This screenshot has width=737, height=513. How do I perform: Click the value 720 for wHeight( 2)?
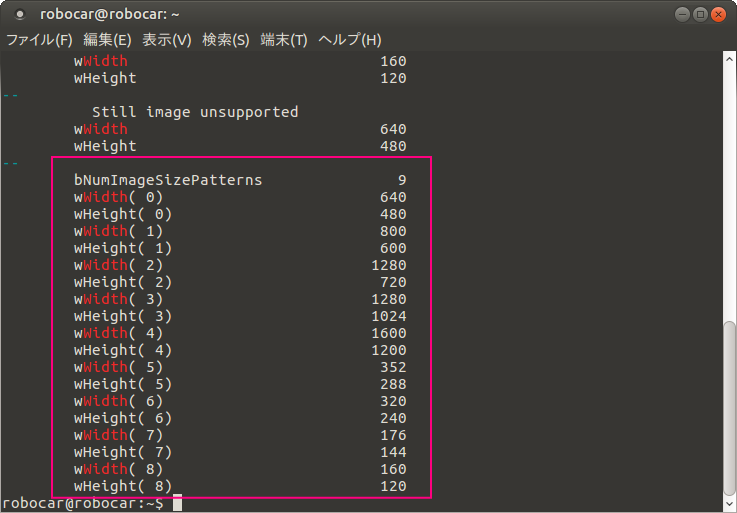(x=393, y=282)
